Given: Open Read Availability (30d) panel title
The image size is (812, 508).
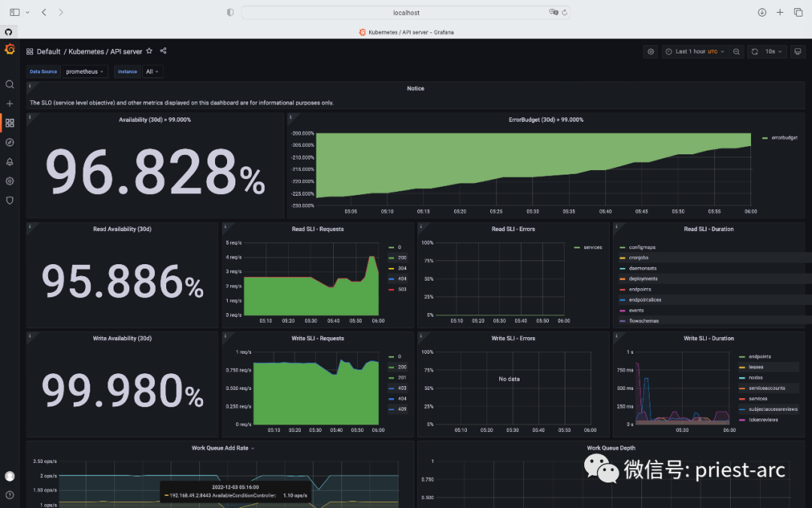Looking at the screenshot, I should (x=123, y=229).
